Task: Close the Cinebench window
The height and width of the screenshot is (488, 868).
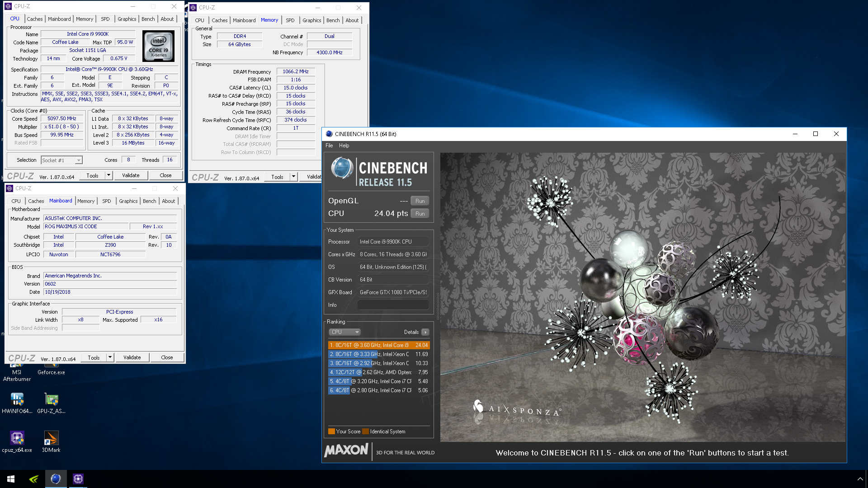Action: (x=836, y=134)
